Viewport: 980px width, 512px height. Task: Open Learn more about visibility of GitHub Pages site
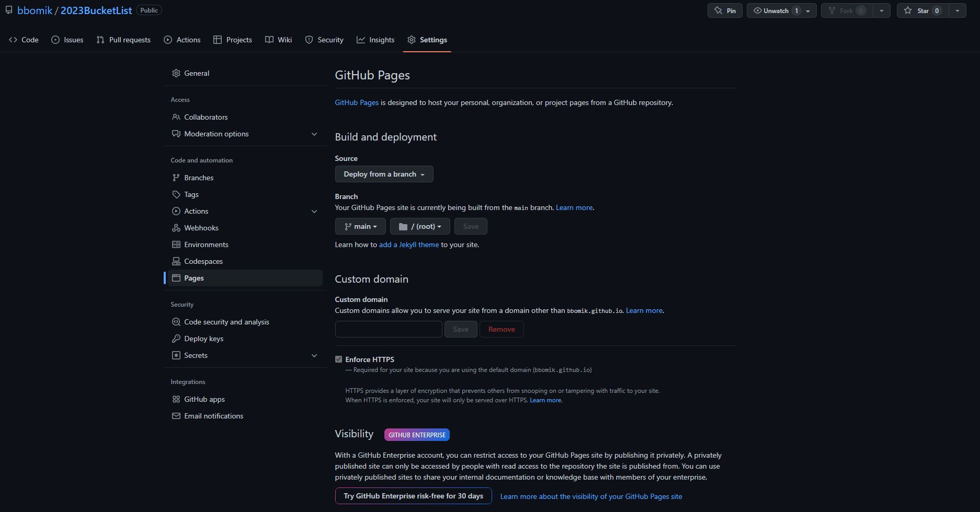coord(591,496)
